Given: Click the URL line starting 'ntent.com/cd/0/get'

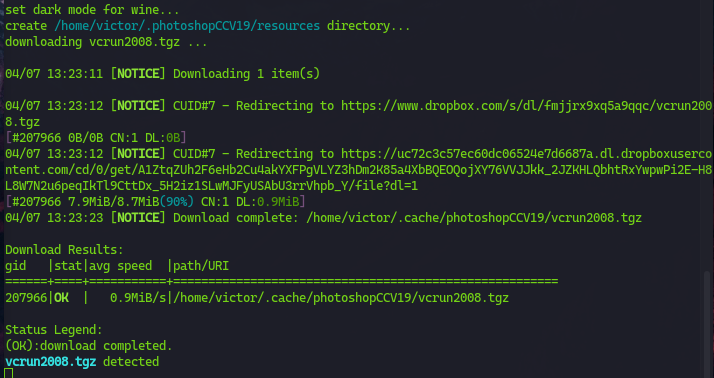Looking at the screenshot, I should click(x=358, y=170).
